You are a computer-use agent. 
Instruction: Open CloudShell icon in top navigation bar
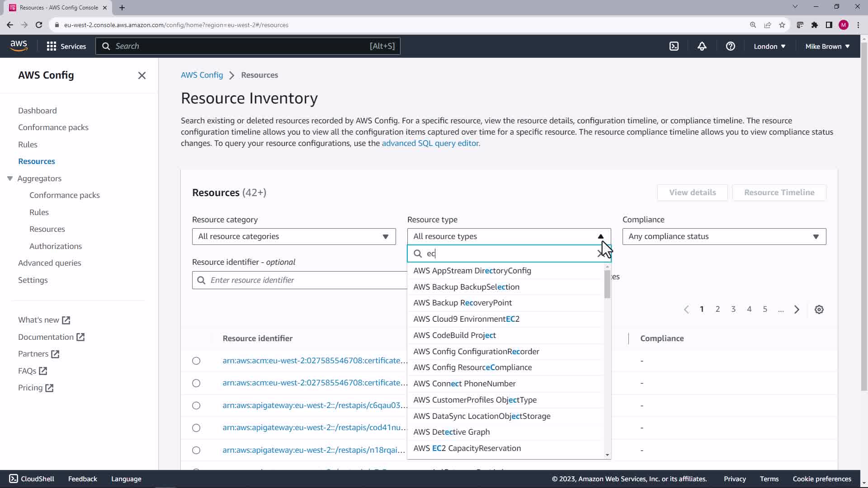click(x=674, y=46)
